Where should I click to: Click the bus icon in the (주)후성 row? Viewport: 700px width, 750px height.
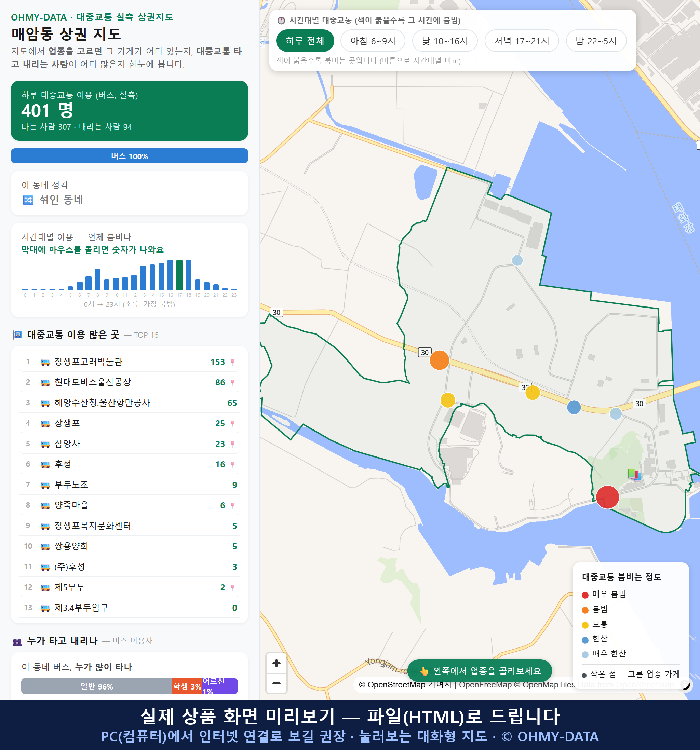click(45, 567)
